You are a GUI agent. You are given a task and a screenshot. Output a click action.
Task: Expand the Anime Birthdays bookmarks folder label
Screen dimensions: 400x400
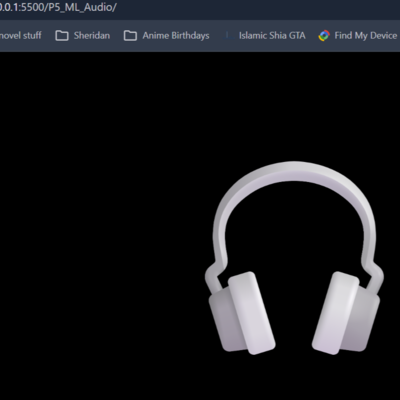[176, 36]
